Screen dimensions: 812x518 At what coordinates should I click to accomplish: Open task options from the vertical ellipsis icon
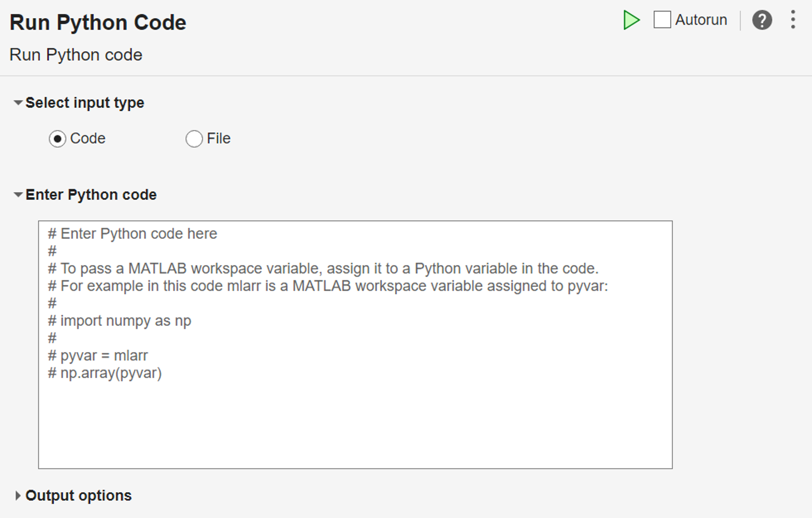click(x=792, y=19)
